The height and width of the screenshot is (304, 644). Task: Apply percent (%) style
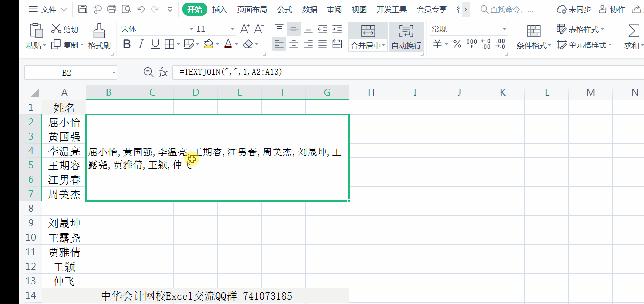tap(457, 44)
